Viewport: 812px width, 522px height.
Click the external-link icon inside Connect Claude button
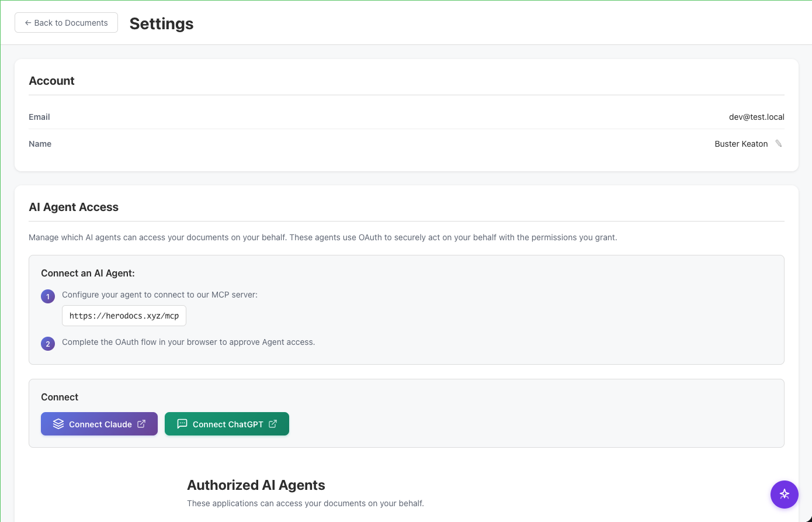[142, 424]
